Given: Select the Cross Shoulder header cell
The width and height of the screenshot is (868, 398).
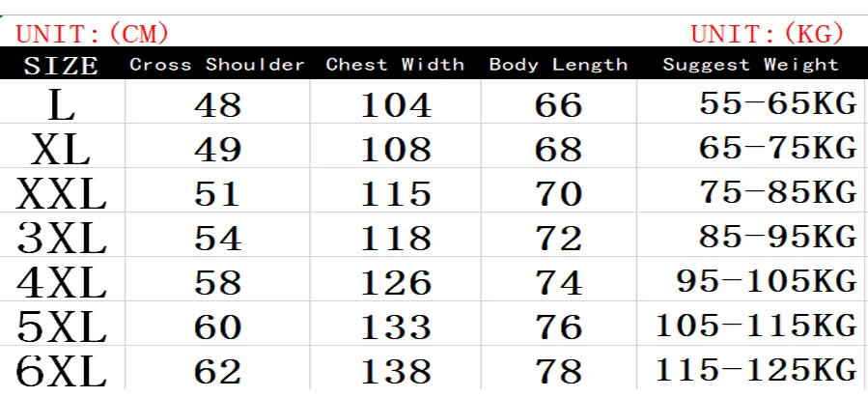Looking at the screenshot, I should (x=217, y=66).
